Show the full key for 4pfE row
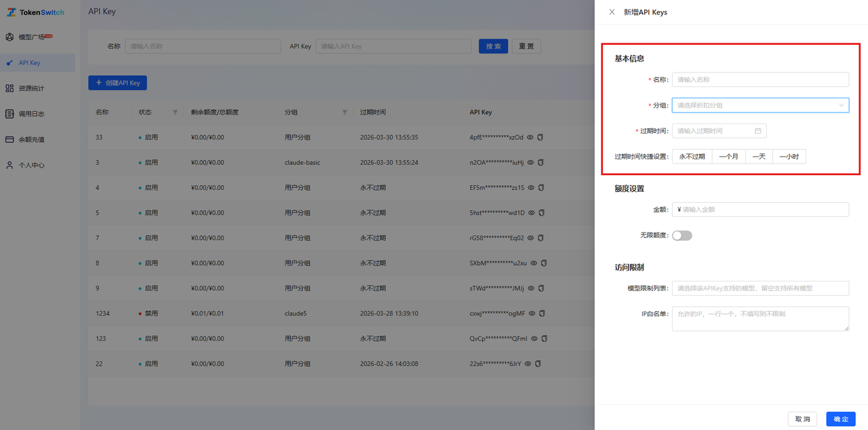Image resolution: width=868 pixels, height=430 pixels. coord(530,137)
